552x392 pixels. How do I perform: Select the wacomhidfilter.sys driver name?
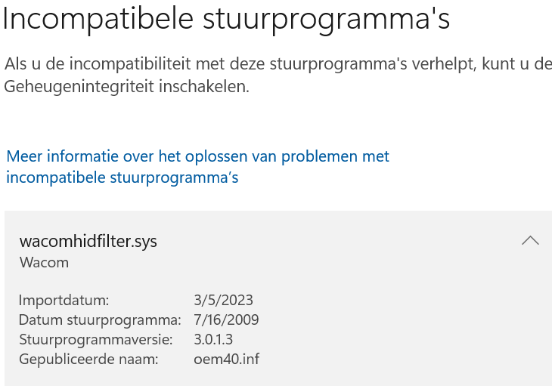click(x=88, y=242)
